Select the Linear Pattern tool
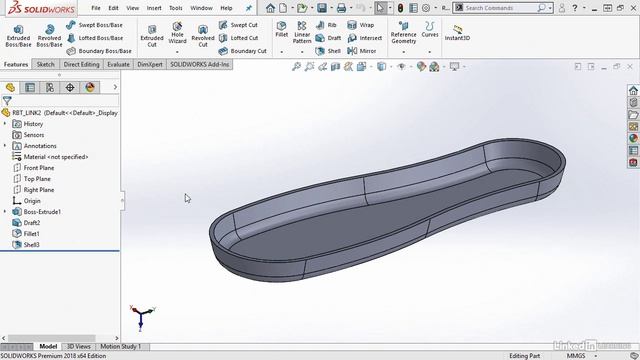 tap(302, 33)
